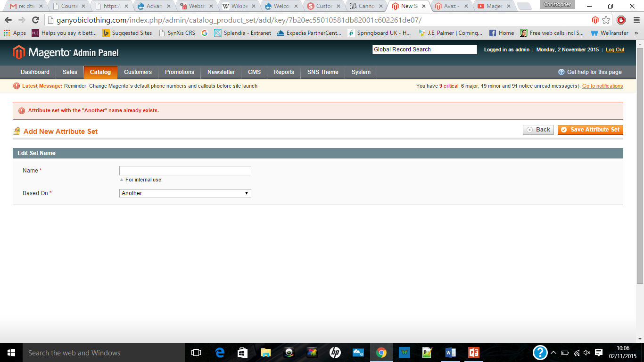
Task: Open Windows Store from the taskbar
Action: 243,353
